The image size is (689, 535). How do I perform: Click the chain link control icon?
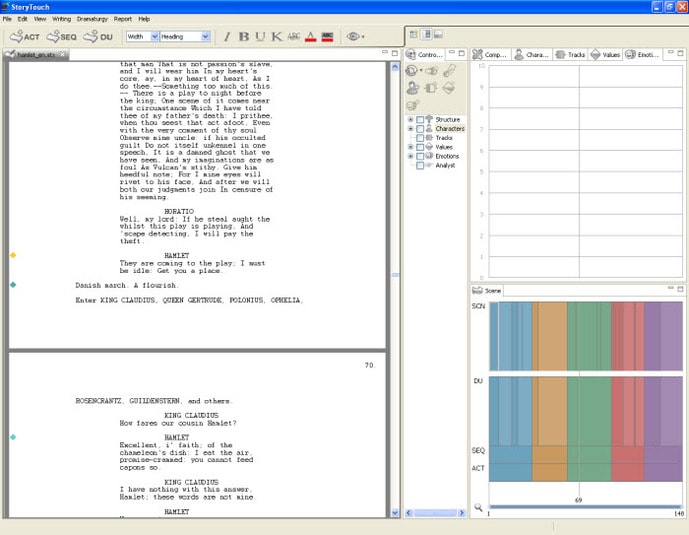coord(449,71)
